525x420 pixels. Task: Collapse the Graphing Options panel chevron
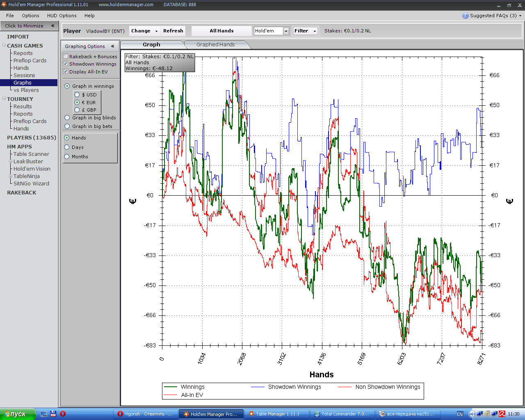(112, 46)
